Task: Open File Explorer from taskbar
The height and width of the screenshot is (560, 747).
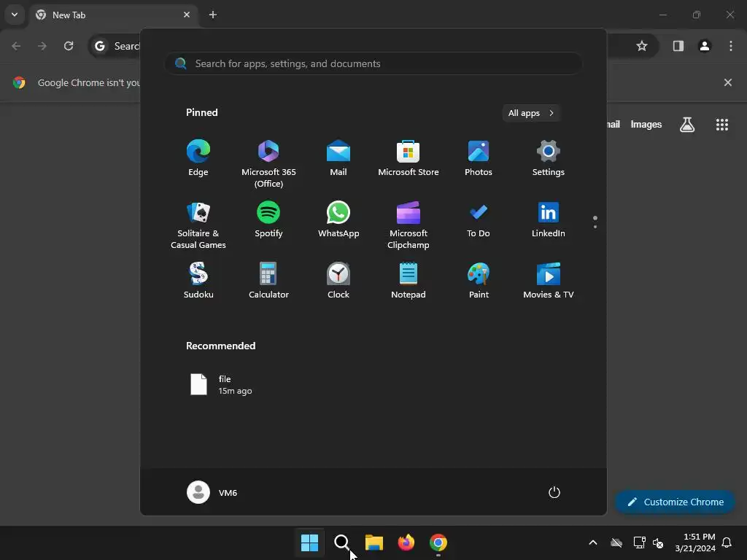Action: click(374, 542)
